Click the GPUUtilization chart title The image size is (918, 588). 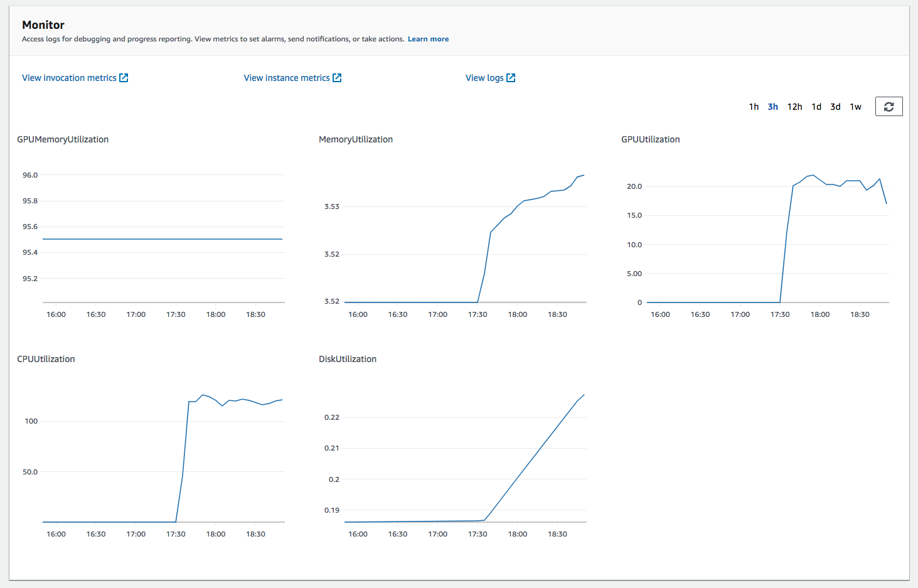[650, 139]
